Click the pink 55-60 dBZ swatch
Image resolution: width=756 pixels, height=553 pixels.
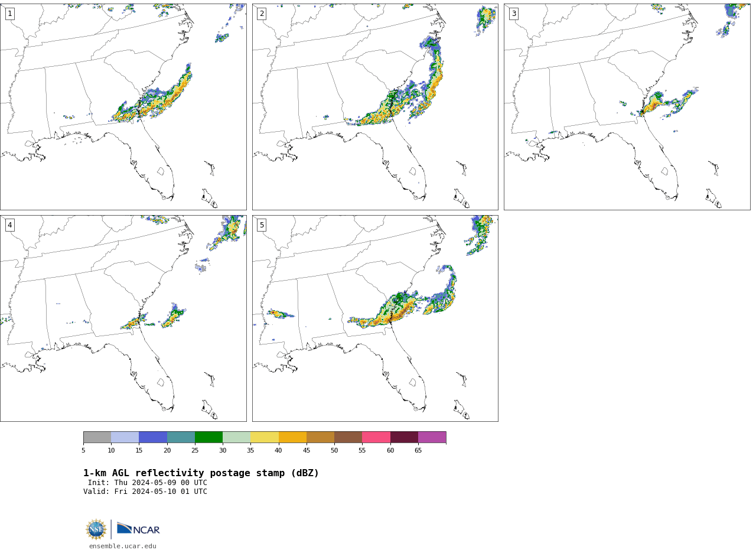[376, 437]
